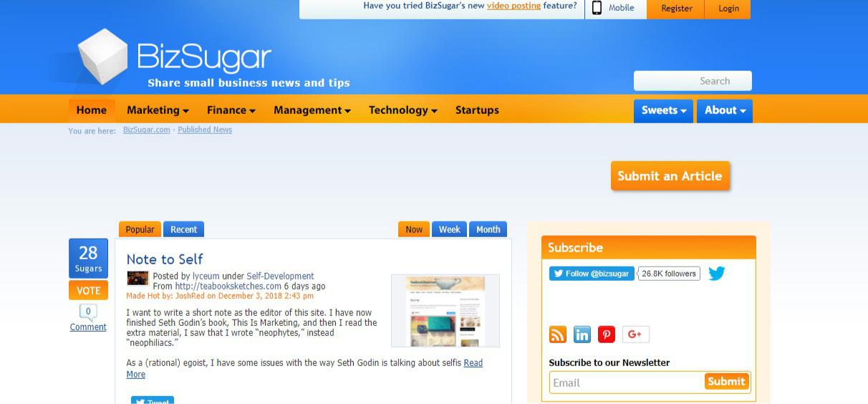Viewport: 868px width, 404px height.
Task: Expand the Marketing menu dropdown
Action: 158,110
